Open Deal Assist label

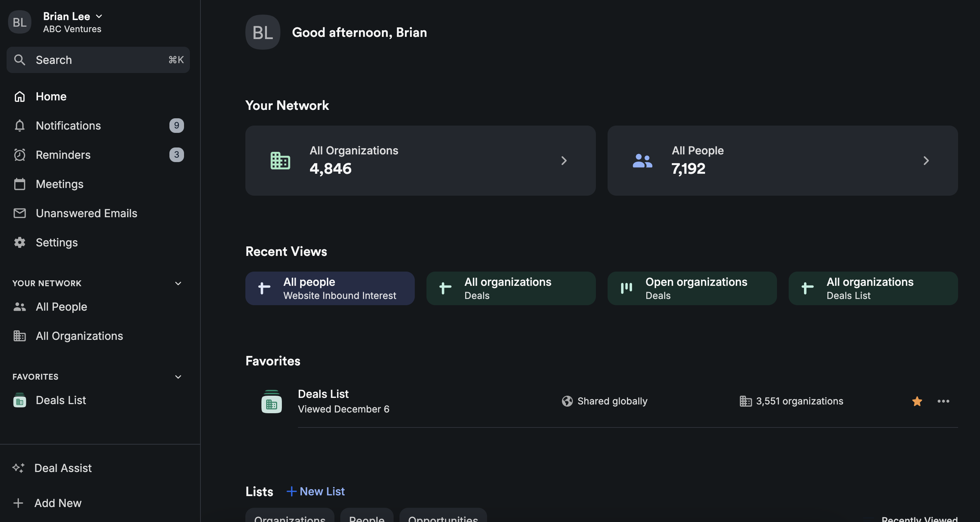[63, 468]
